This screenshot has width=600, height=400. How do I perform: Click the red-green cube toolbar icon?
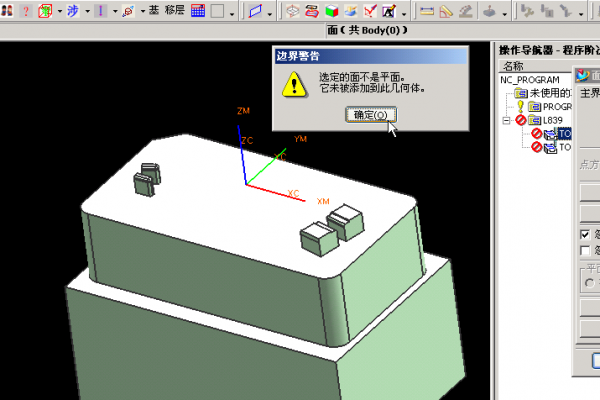click(45, 11)
